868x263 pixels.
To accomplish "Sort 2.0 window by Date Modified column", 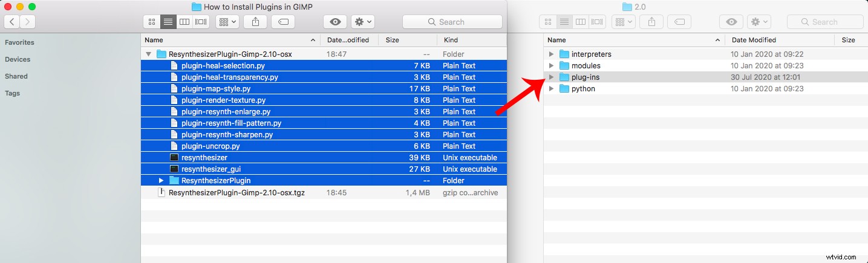I will pos(780,40).
